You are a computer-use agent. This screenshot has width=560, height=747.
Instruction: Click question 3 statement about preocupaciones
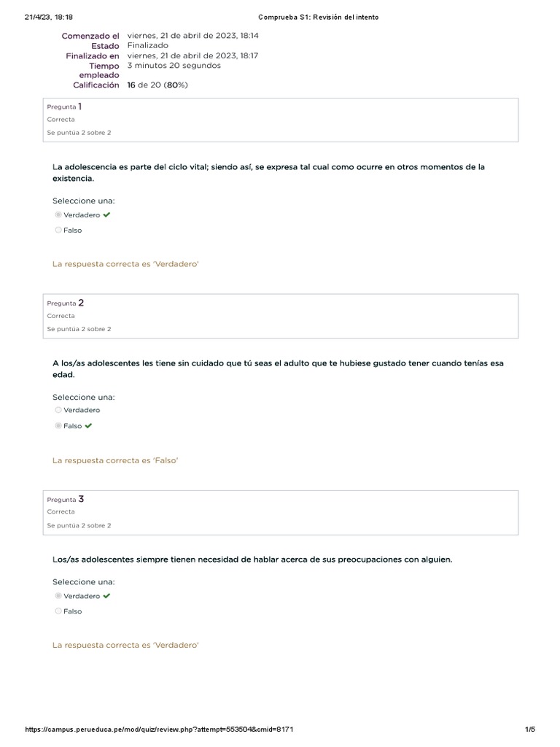point(252,560)
